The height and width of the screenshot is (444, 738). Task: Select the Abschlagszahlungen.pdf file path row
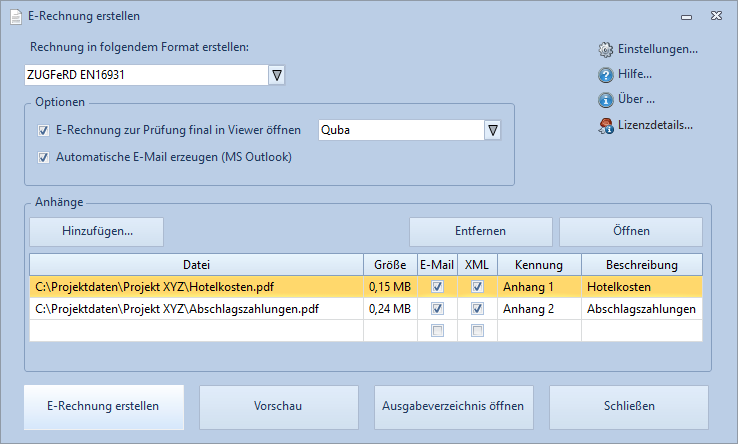pos(196,308)
